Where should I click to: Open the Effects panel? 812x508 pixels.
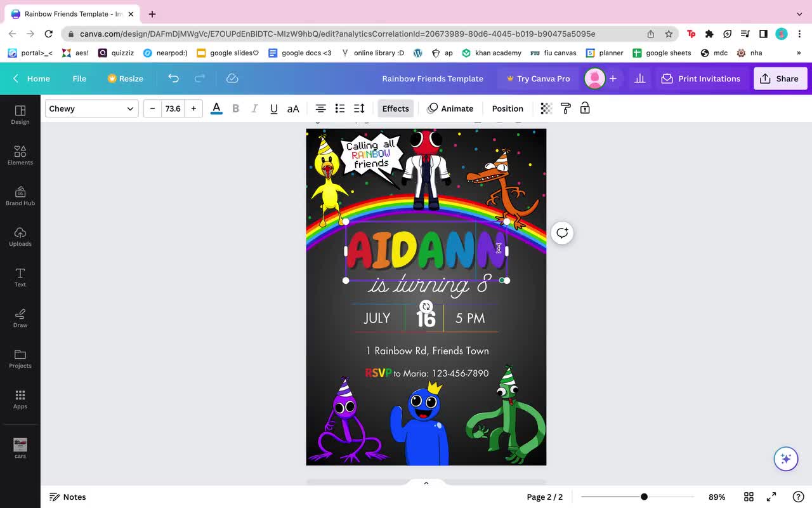(x=395, y=109)
